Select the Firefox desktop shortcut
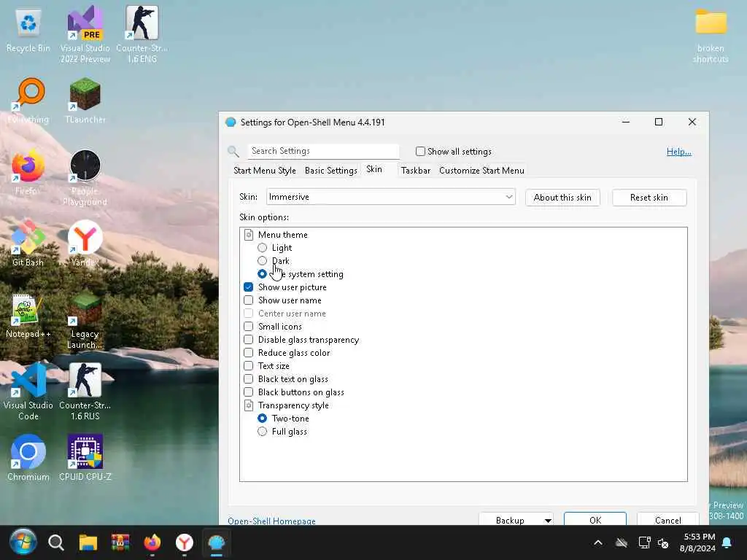Screen dimensions: 747x560 pos(28,172)
